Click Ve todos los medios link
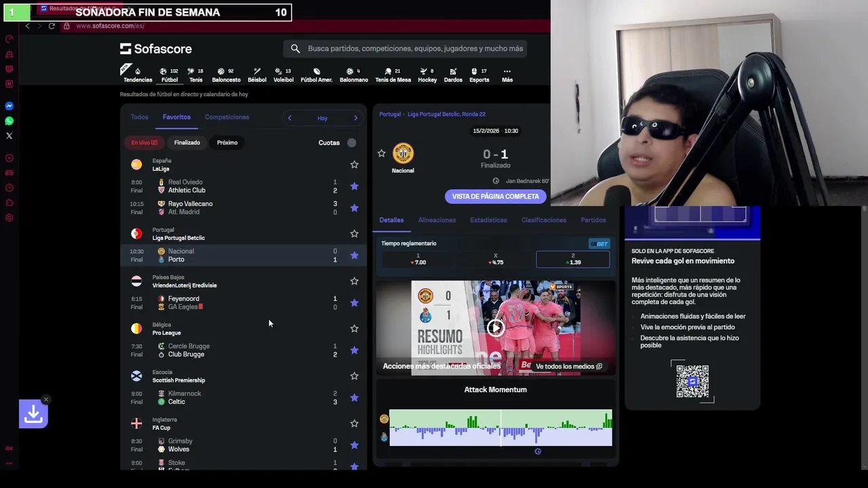Screen dimensions: 868x488 click(568, 367)
